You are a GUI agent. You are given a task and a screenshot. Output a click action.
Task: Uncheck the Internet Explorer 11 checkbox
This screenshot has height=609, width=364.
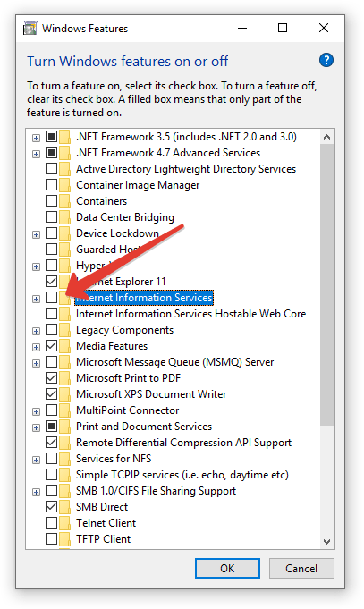pyautogui.click(x=51, y=281)
